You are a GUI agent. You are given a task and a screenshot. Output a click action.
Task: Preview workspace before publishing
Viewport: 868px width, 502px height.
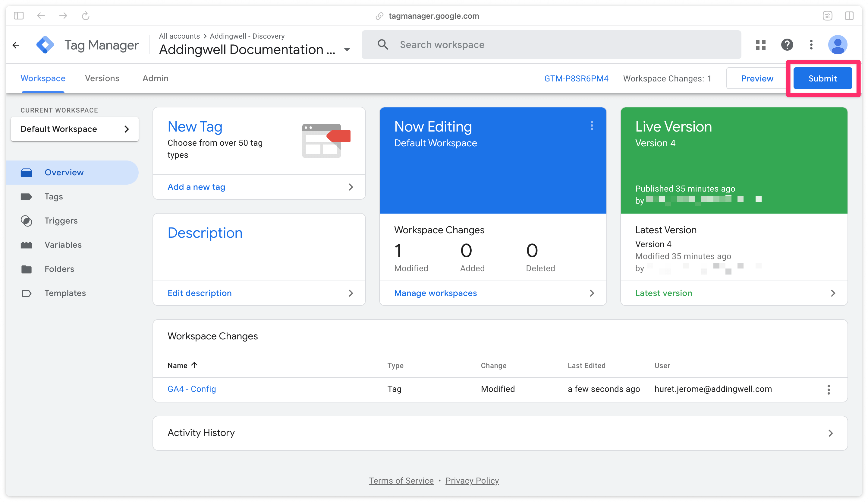click(x=757, y=78)
